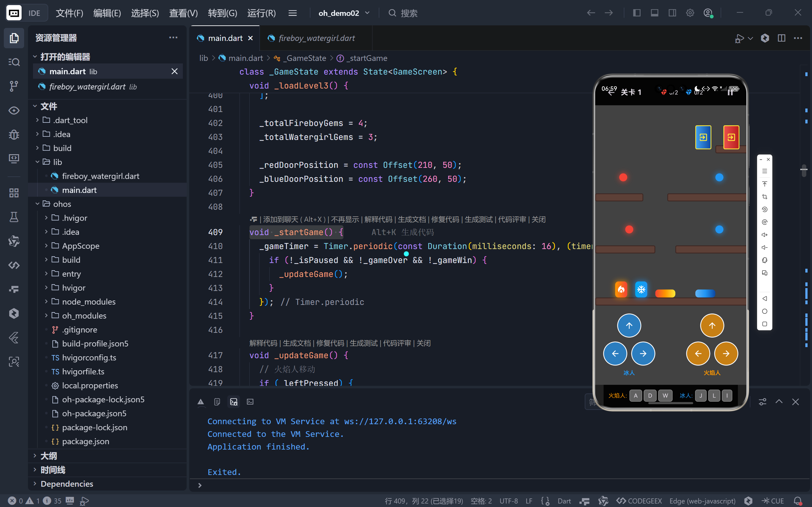The width and height of the screenshot is (812, 507).
Task: Click the split editor icon
Action: click(781, 38)
